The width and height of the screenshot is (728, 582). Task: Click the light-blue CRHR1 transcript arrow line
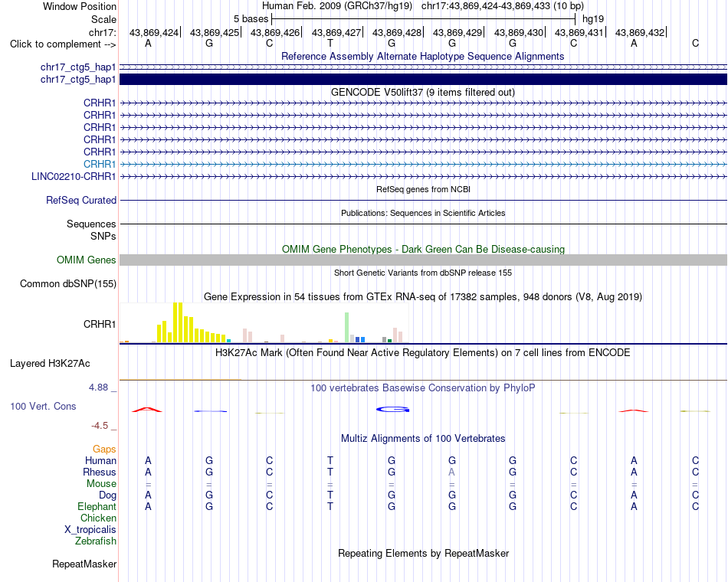click(423, 165)
